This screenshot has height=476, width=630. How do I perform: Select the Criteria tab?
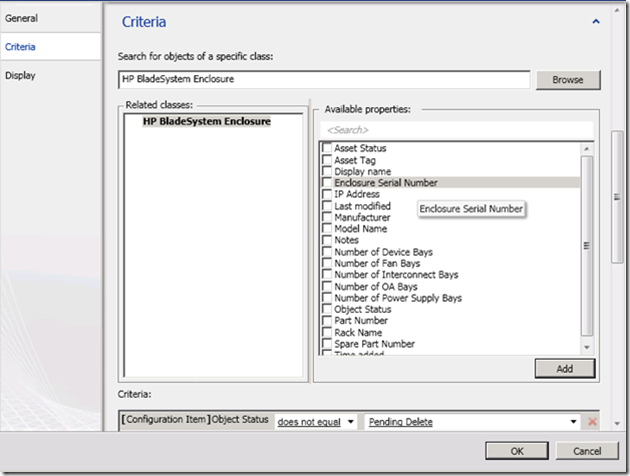pos(22,46)
